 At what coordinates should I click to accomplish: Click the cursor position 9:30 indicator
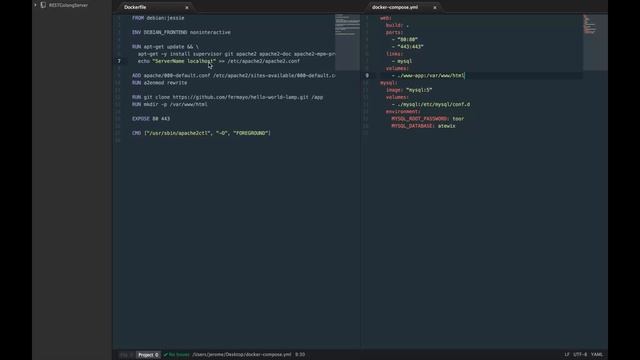point(300,355)
